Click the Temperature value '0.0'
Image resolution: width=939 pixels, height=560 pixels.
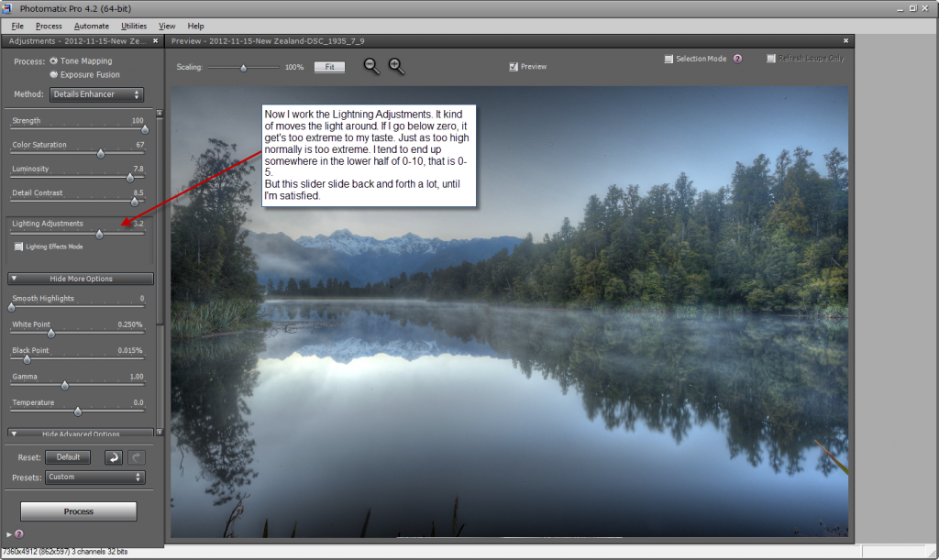pyautogui.click(x=138, y=402)
